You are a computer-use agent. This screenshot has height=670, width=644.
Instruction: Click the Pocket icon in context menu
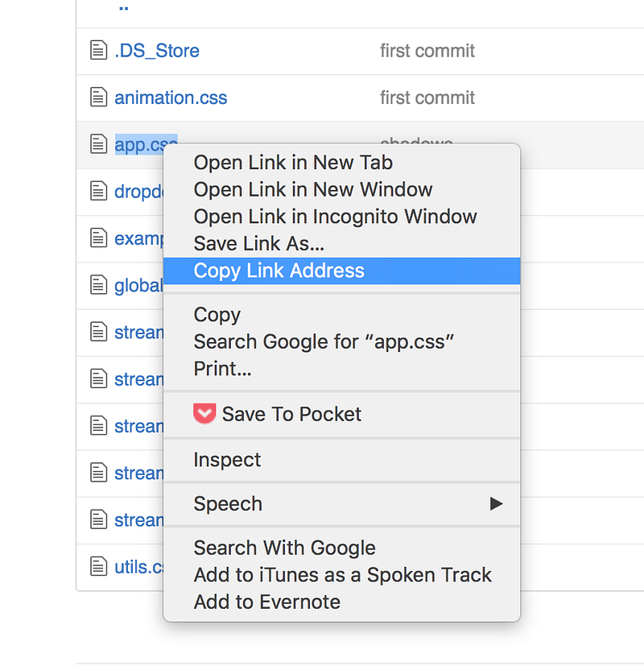click(x=204, y=414)
